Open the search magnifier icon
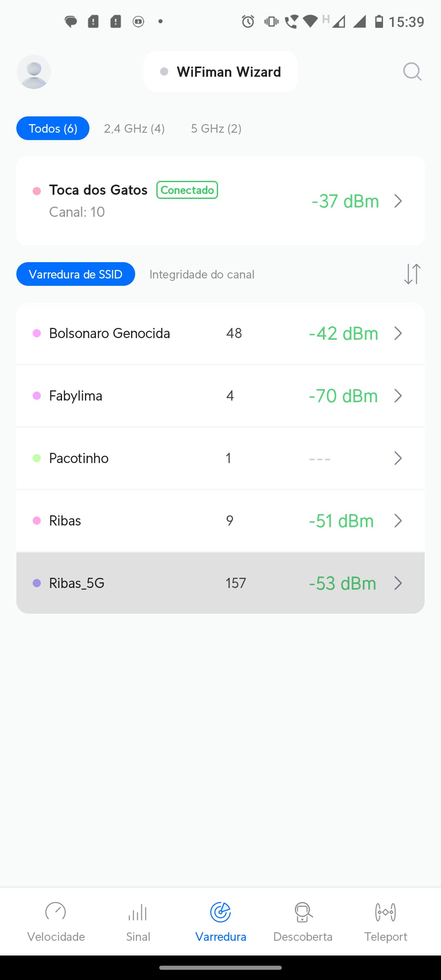Screen dimensions: 441x980 412,72
